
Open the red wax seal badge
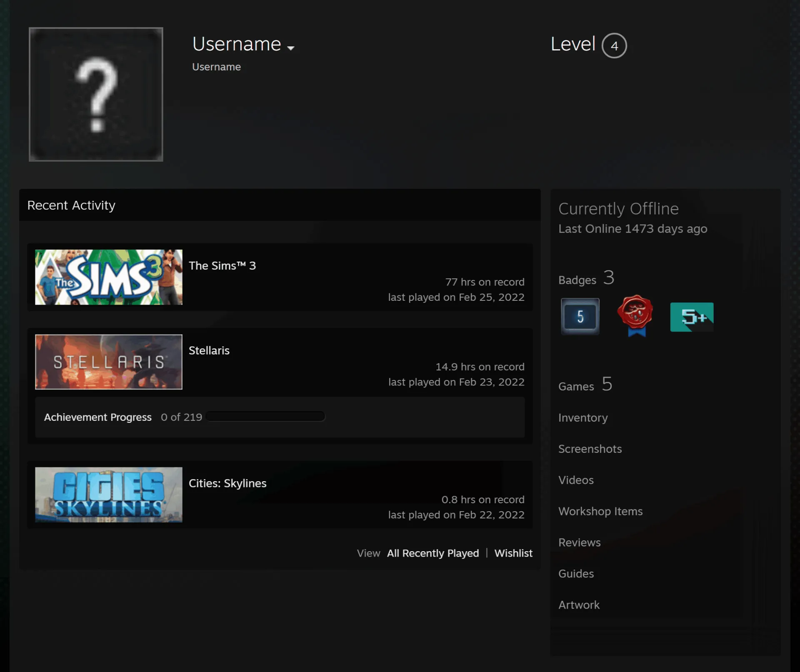click(635, 316)
